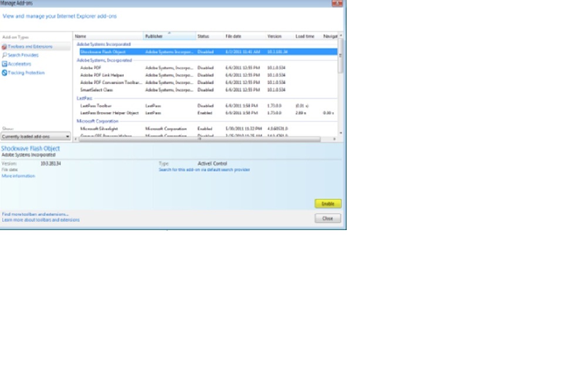
Task: Click the horizontal scrollbar left arrow
Action: 76,139
